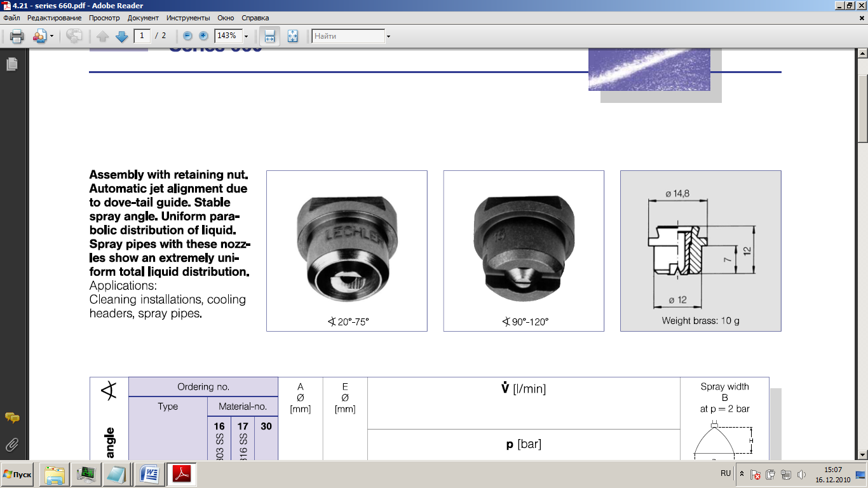Image resolution: width=868 pixels, height=488 pixels.
Task: Click the Print icon in the toolbar
Action: point(17,36)
